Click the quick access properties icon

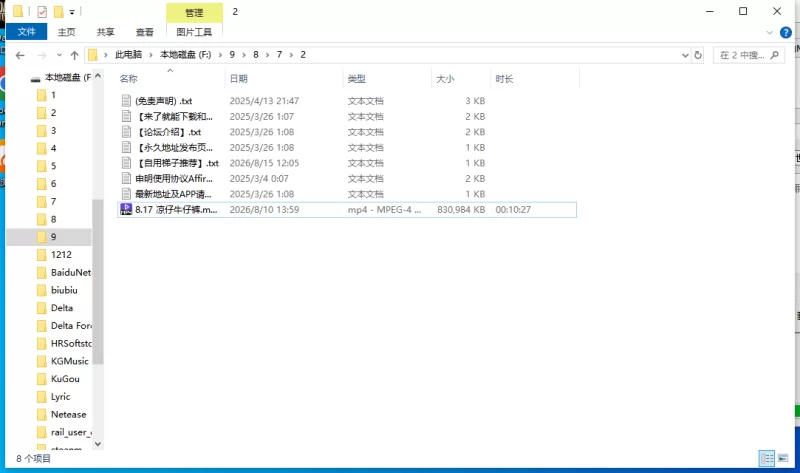[x=42, y=12]
